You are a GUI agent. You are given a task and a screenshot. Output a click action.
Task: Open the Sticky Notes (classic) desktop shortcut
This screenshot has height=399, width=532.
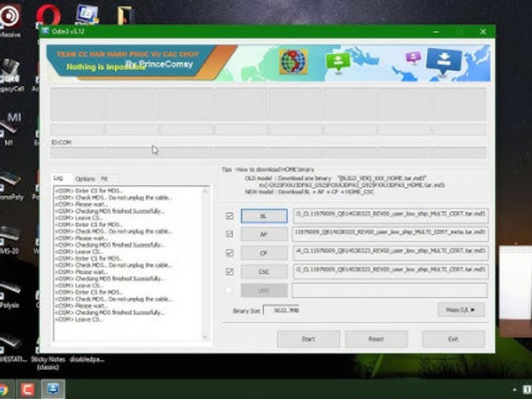(48, 363)
